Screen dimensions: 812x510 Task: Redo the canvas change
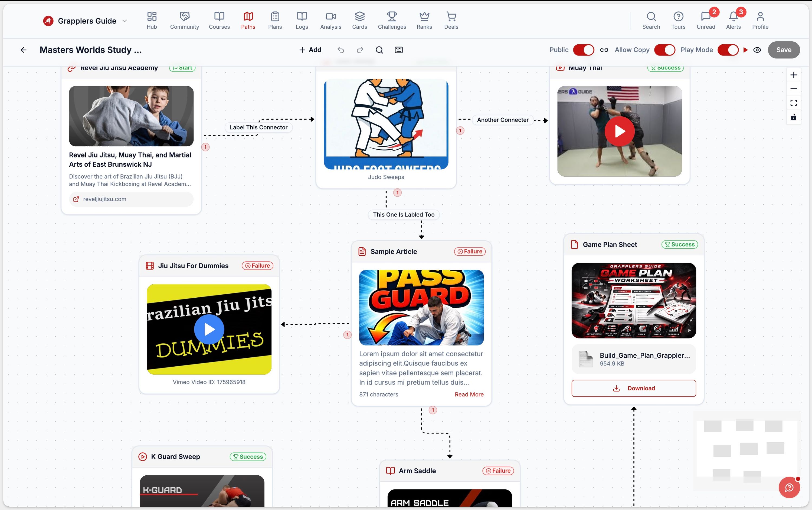point(360,50)
